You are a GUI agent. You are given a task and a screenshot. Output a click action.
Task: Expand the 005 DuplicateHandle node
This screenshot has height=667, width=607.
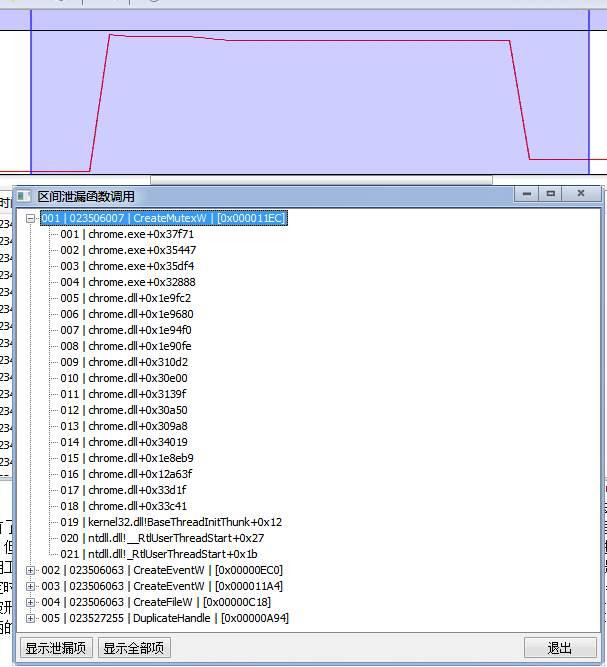pos(30,619)
